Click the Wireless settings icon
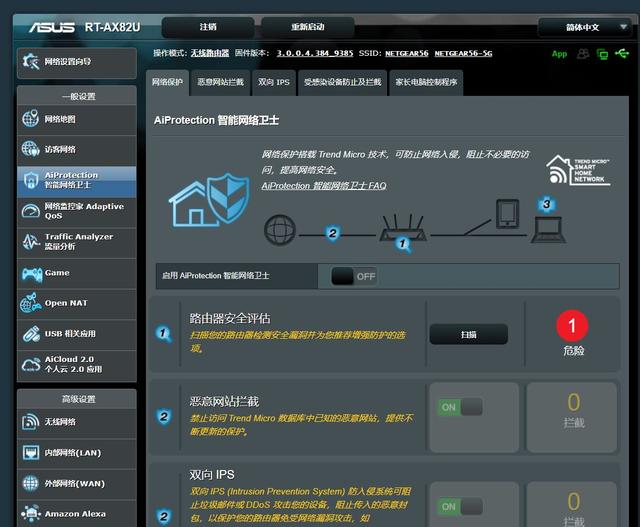Viewport: 640px width, 527px height. pyautogui.click(x=31, y=422)
